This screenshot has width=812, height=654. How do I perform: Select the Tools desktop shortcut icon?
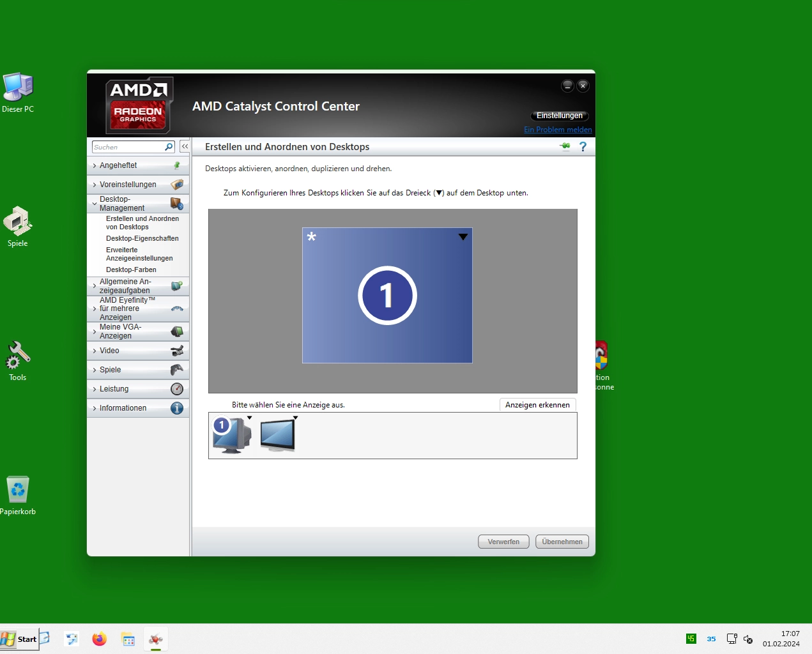[18, 361]
